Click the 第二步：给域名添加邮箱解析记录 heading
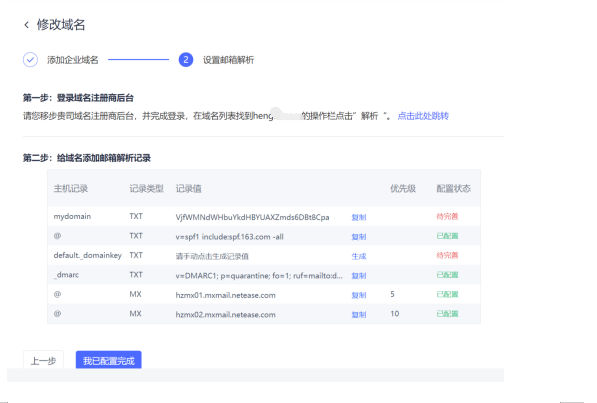This screenshot has width=597, height=403. click(x=87, y=158)
